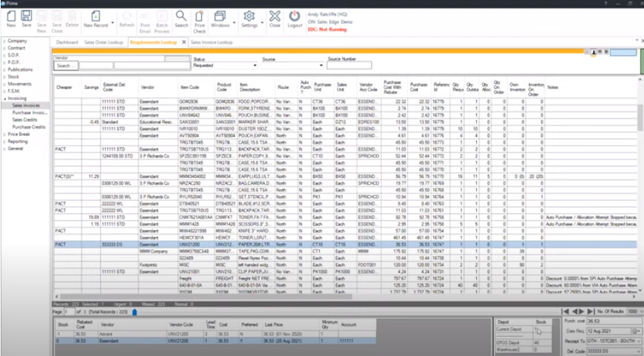
Task: Expand the Contract tree node
Action: tap(4, 48)
